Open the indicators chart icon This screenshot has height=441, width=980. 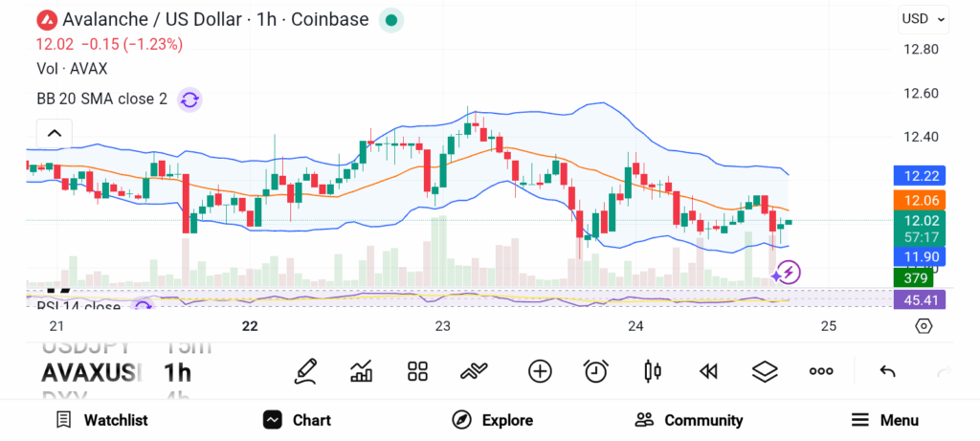pyautogui.click(x=362, y=371)
